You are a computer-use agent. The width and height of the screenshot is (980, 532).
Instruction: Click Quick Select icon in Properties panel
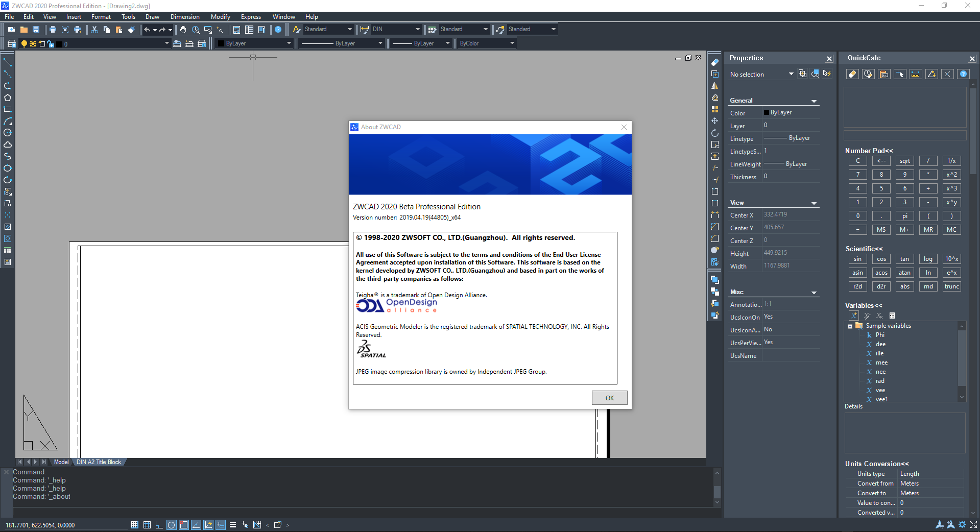pos(827,74)
